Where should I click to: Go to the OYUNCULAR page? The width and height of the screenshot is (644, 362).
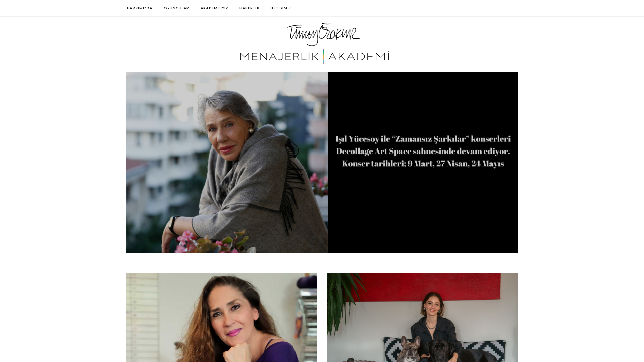(x=176, y=8)
